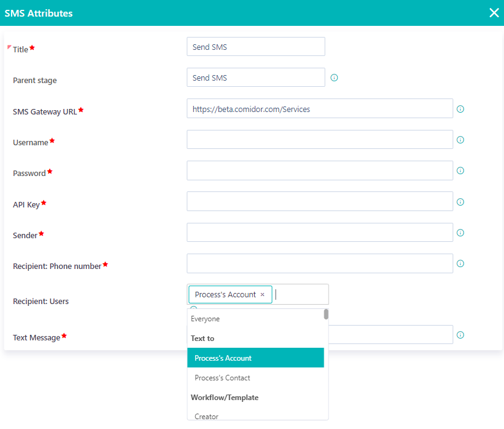Close the SMS Attributes dialog
Image resolution: width=504 pixels, height=429 pixels.
pos(494,12)
